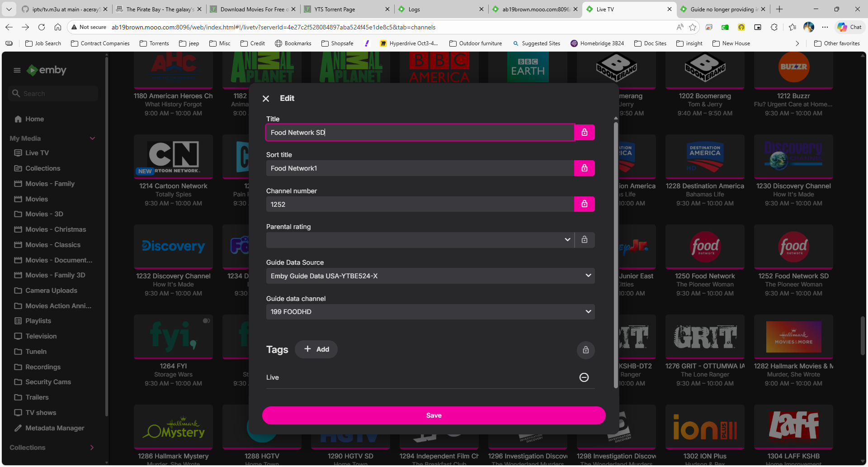Open the 1214 Cartoon Network channel thumbnail
The image size is (868, 467).
173,156
